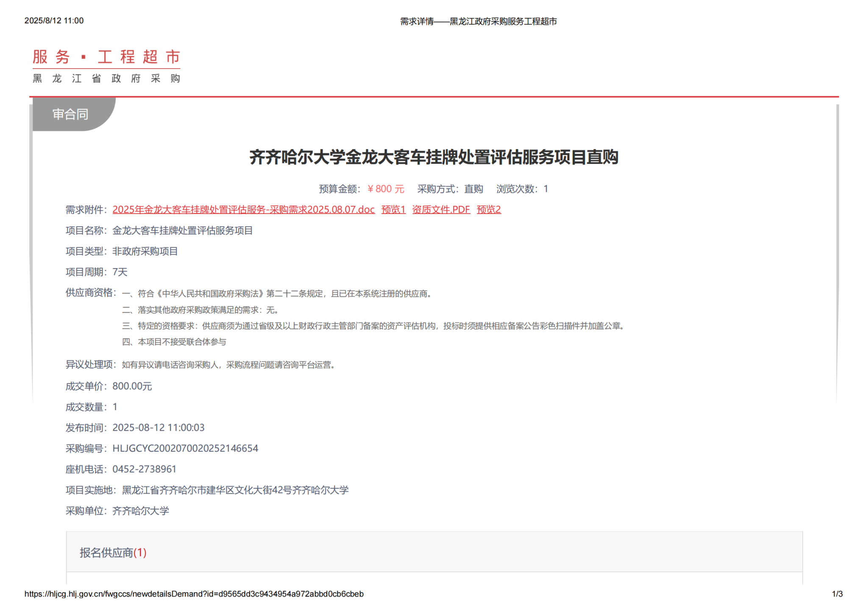The image size is (868, 613).
Task: Click the landline phone number 0452-2738961
Action: coord(144,469)
